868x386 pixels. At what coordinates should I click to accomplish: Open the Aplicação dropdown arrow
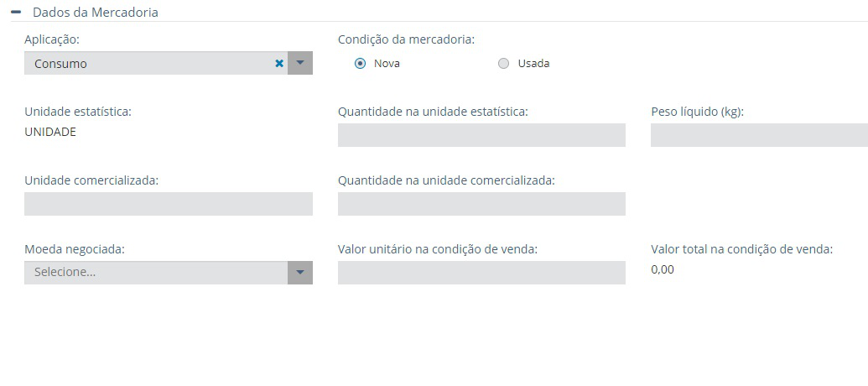(300, 64)
